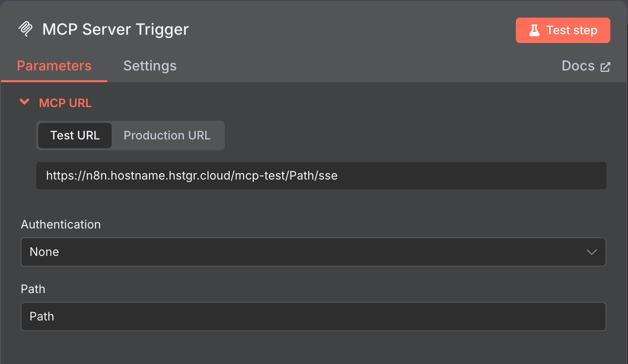
Task: Click the dropdown arrow on the Authentication field
Action: click(591, 252)
